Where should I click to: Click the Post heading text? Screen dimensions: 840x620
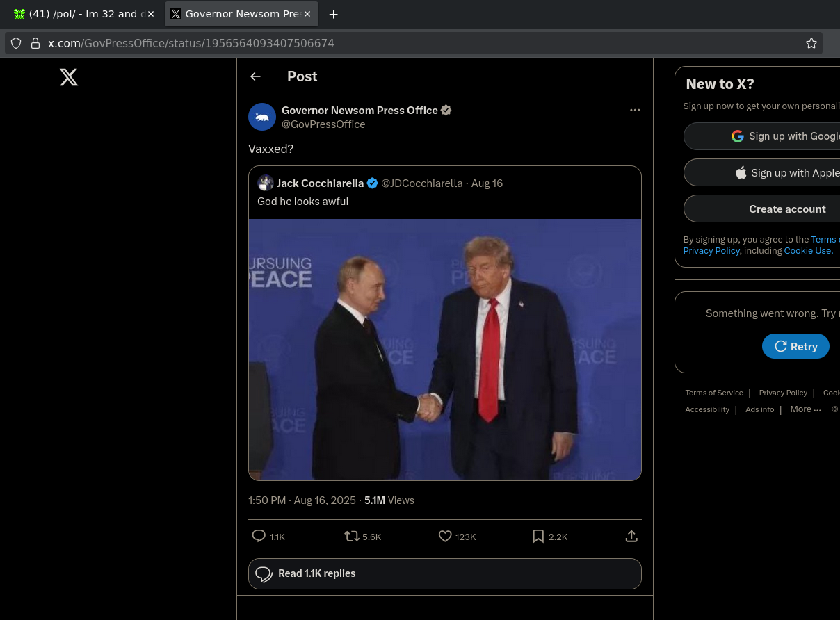[302, 76]
